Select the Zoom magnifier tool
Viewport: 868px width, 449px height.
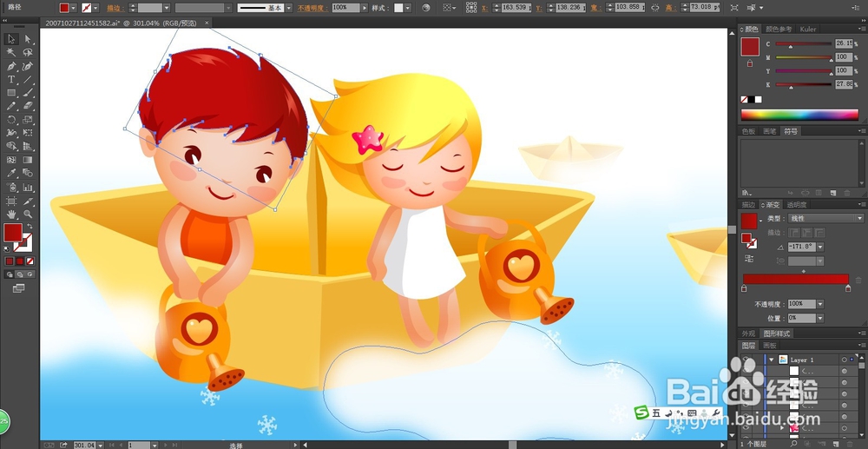click(x=28, y=214)
